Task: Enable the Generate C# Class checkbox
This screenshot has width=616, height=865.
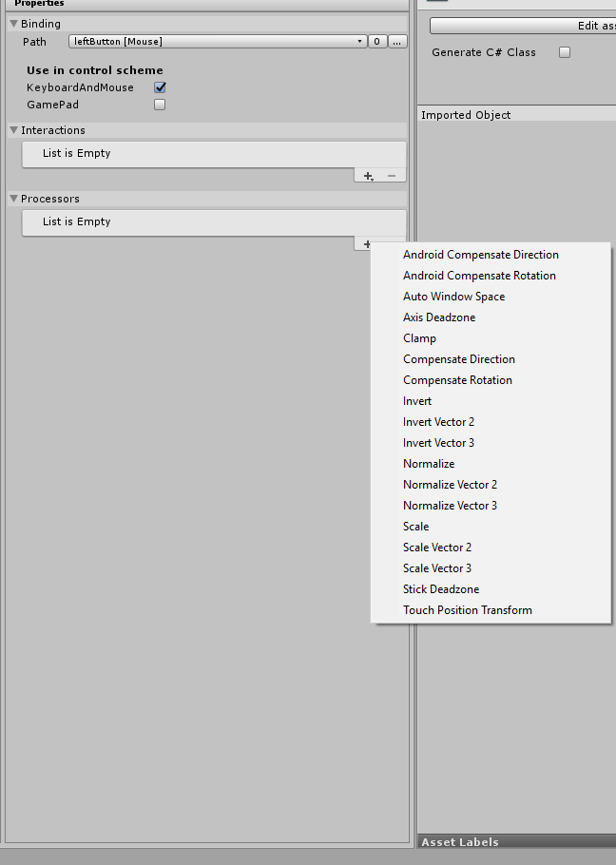Action: 565,52
